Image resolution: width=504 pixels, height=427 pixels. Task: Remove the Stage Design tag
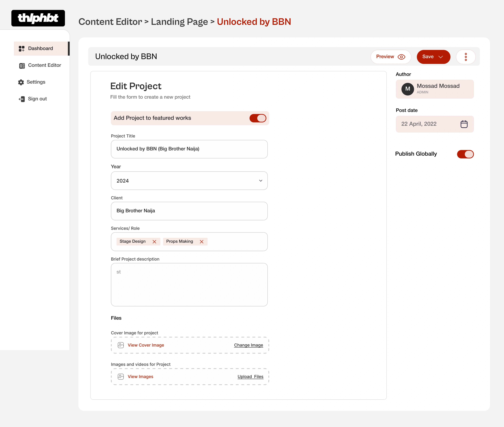pos(154,242)
